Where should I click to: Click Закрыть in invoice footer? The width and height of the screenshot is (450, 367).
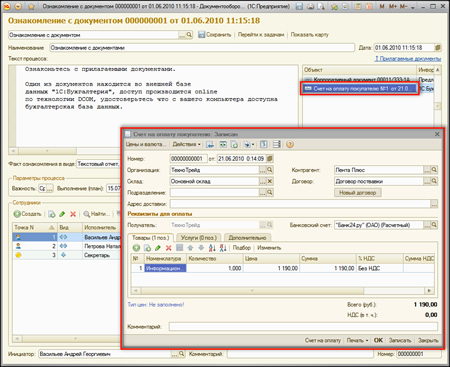point(428,340)
